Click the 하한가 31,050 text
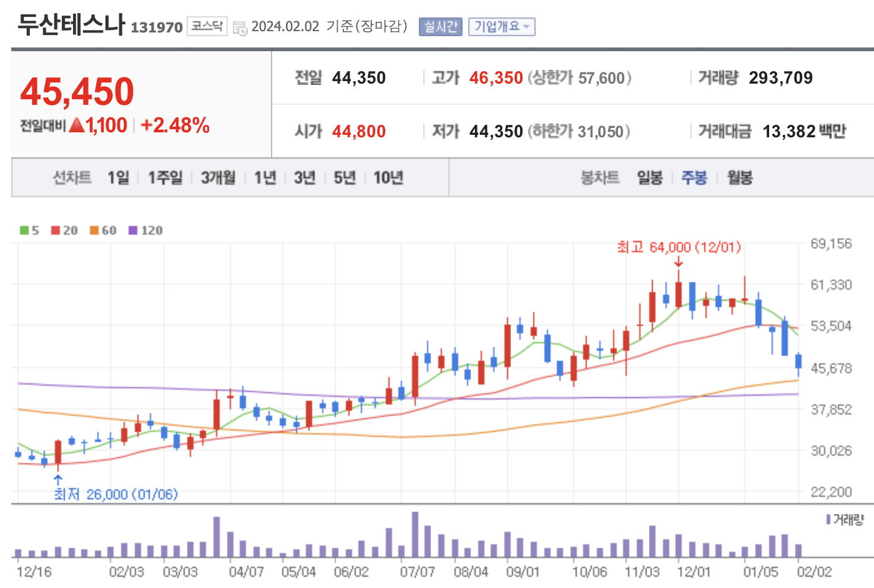874x588 pixels. [579, 132]
